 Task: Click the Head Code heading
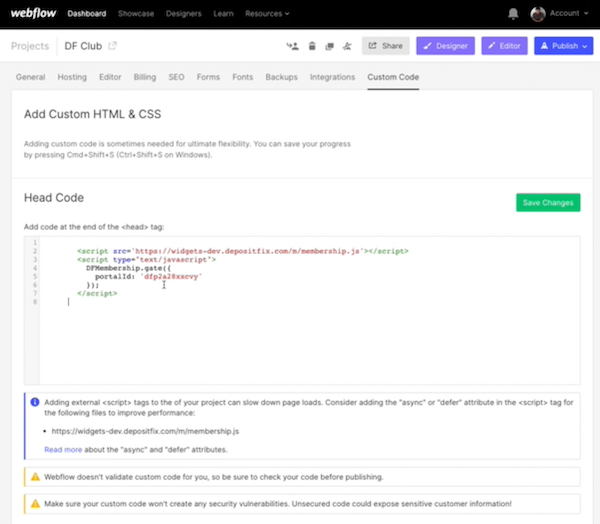coord(54,198)
